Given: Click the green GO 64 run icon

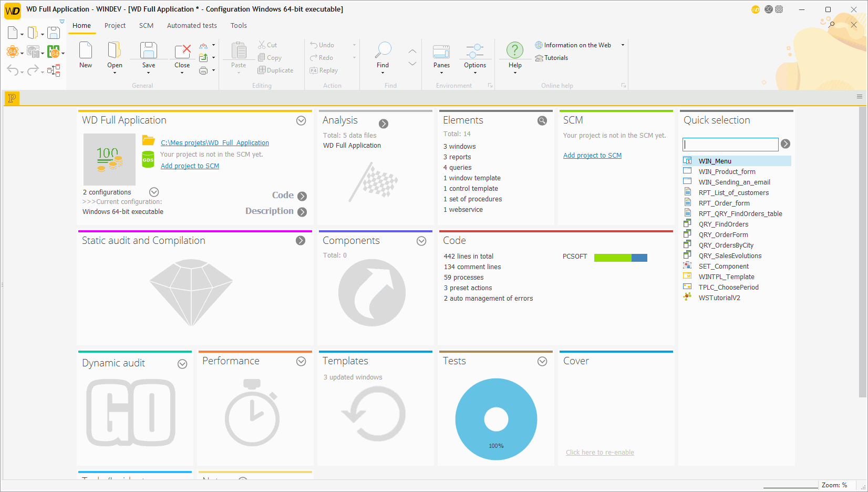Looking at the screenshot, I should tap(53, 52).
